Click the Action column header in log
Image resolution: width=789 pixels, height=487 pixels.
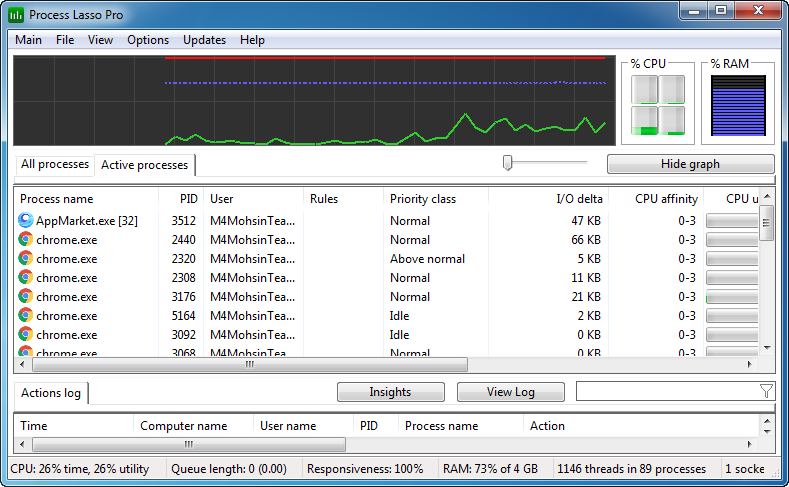coord(641,426)
